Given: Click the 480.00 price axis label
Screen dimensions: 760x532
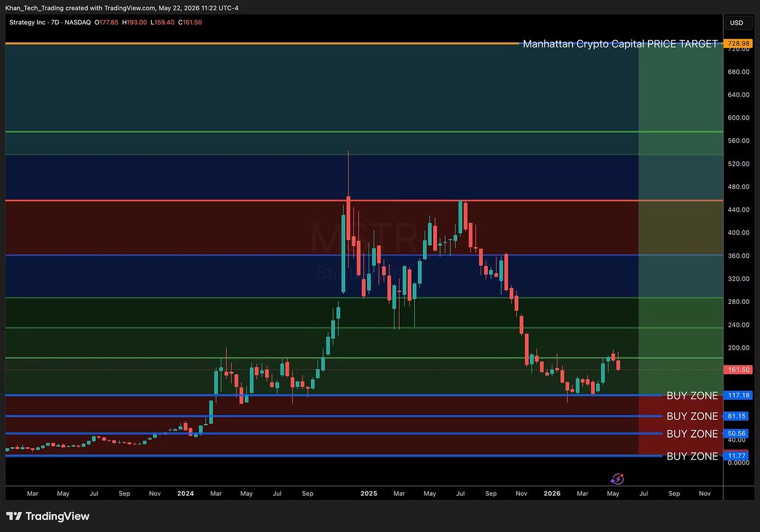Looking at the screenshot, I should tap(738, 187).
